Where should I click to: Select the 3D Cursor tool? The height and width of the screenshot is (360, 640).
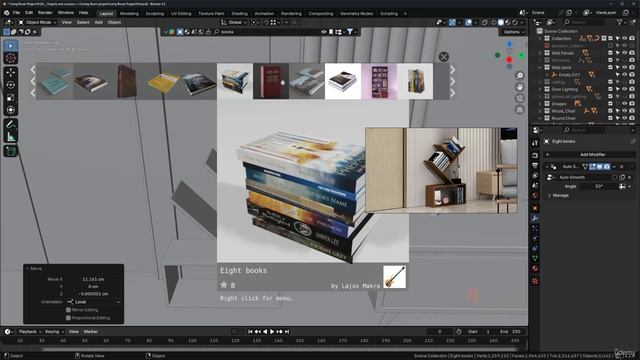(x=11, y=58)
